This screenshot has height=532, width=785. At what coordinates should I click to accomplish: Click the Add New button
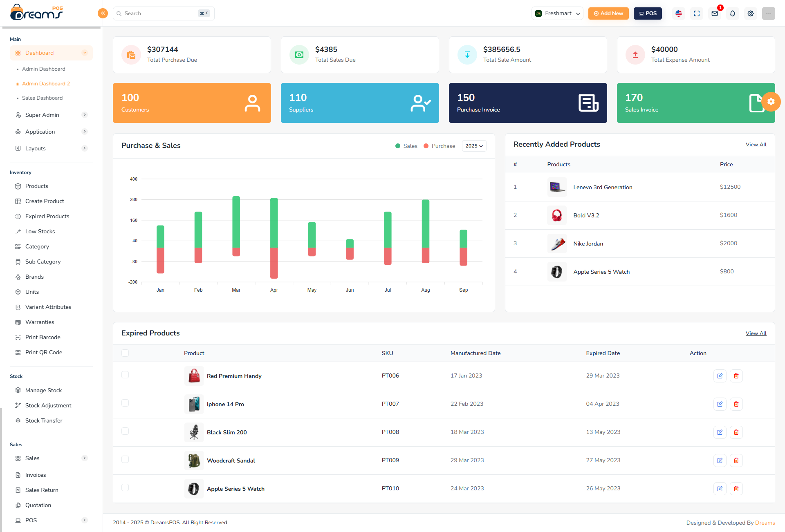608,13
